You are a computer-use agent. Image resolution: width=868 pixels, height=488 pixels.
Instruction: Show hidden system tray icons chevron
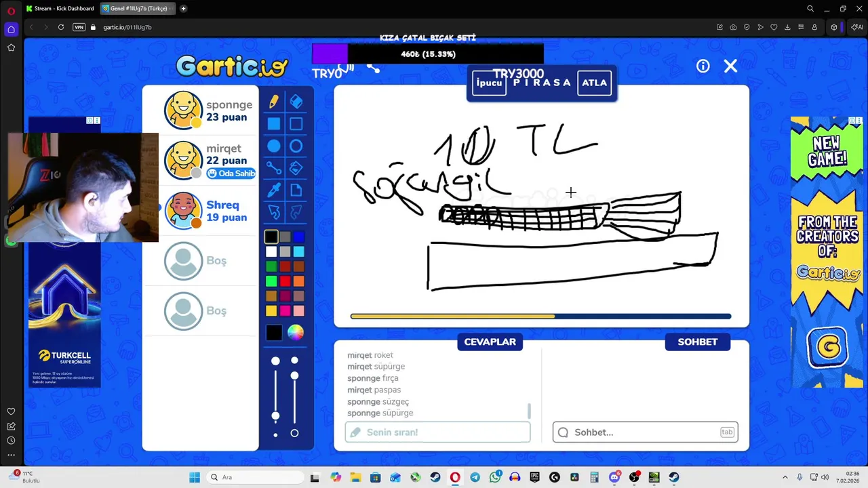[785, 477]
